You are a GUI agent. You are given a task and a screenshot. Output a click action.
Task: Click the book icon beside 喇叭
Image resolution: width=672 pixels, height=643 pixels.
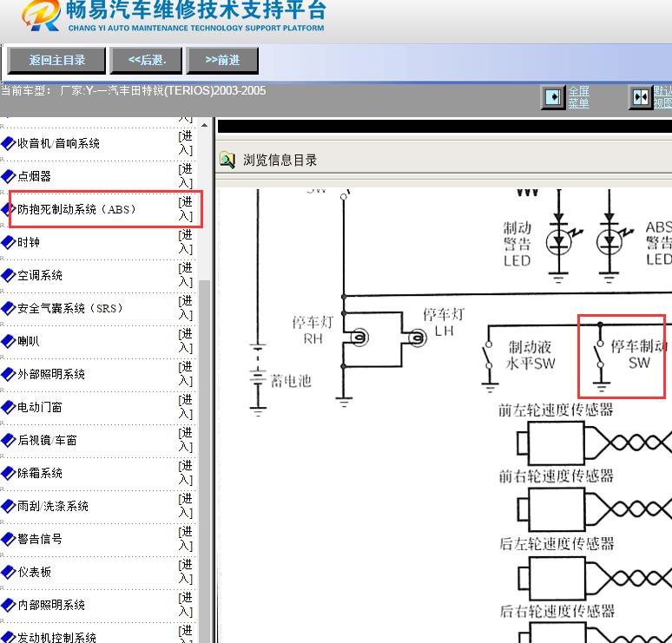pyautogui.click(x=8, y=341)
